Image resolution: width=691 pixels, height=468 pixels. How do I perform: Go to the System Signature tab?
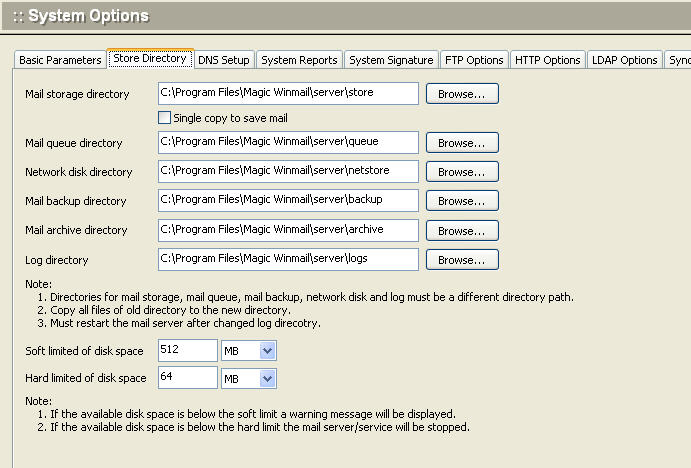(391, 60)
